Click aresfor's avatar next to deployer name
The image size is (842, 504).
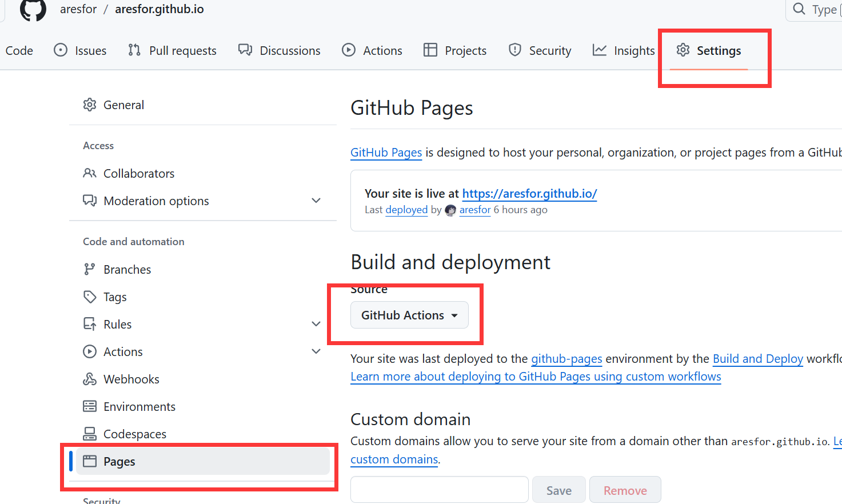click(450, 210)
